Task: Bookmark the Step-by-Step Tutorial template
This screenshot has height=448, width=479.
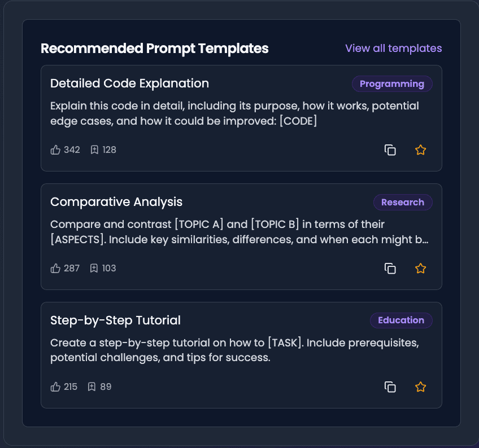Action: pos(92,387)
